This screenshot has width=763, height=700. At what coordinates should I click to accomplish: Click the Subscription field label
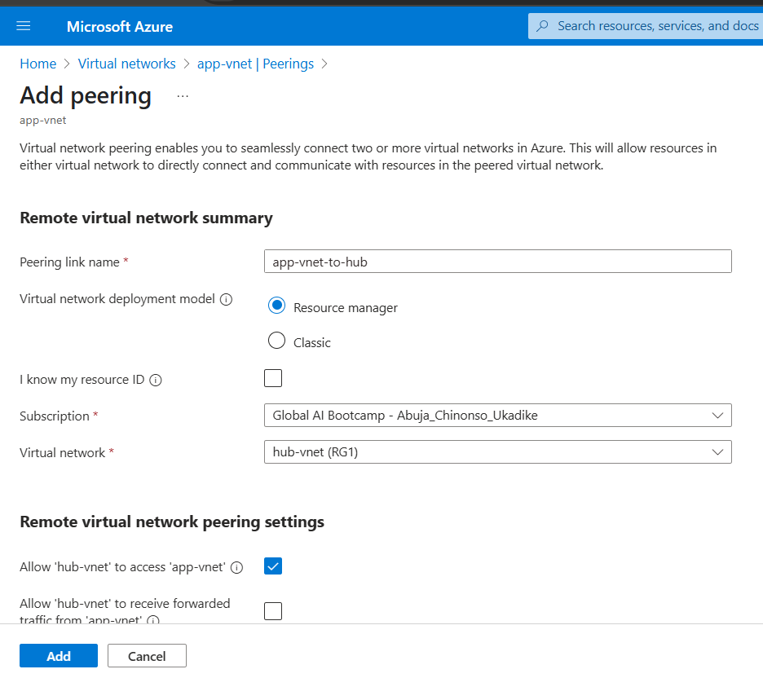55,416
